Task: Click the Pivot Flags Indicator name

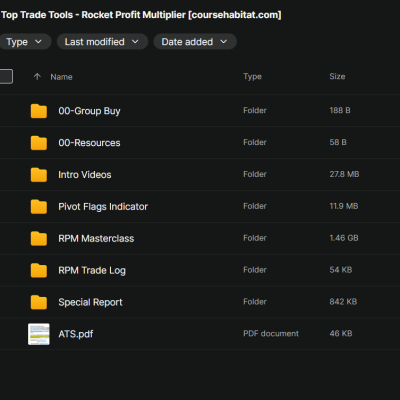Action: (103, 207)
